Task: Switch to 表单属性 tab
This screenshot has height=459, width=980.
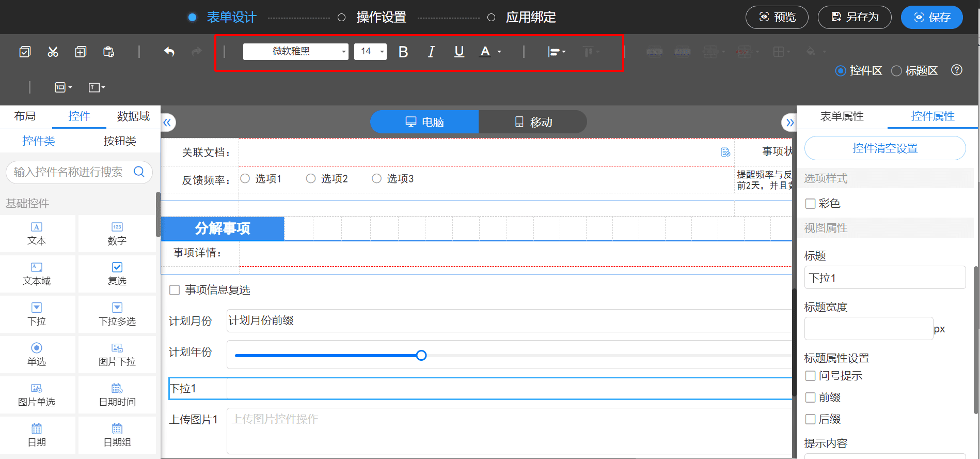Action: tap(842, 116)
